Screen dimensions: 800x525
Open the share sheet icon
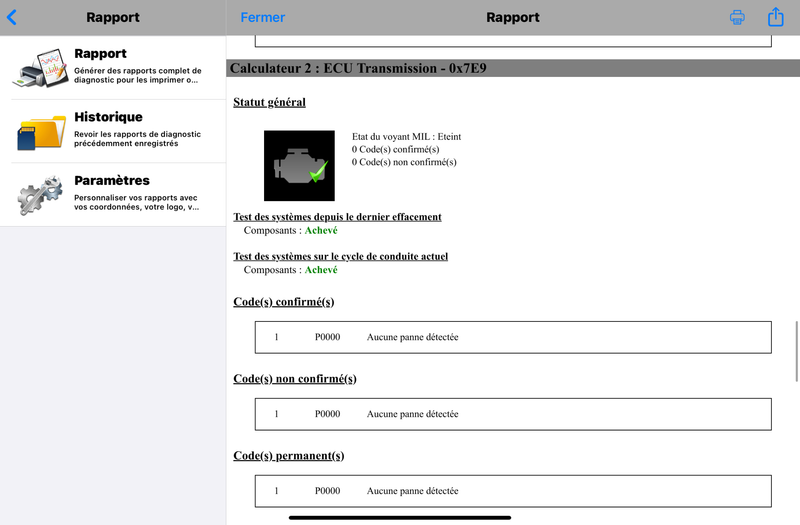pos(775,17)
